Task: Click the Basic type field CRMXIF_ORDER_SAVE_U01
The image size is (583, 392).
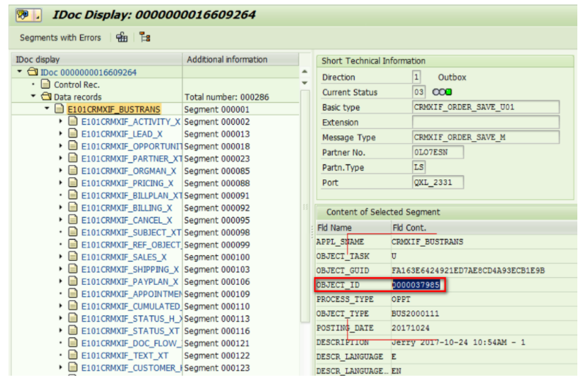Action: click(486, 107)
